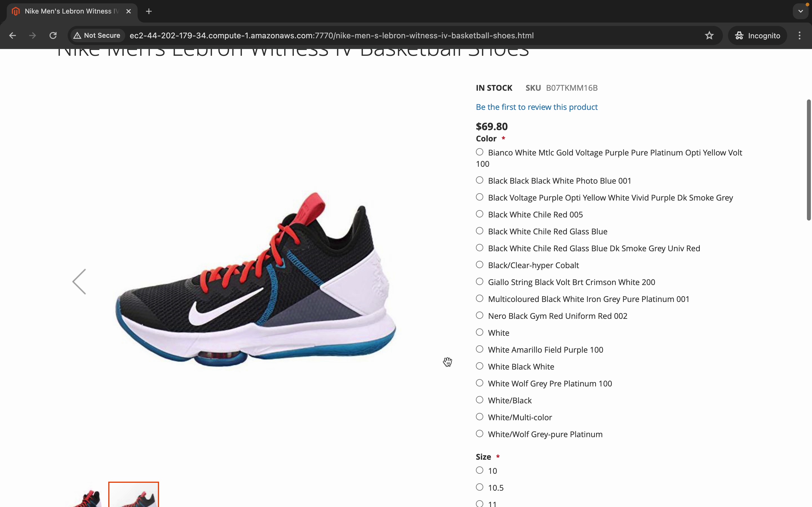The image size is (812, 507).
Task: Bookmark this page with star icon
Action: 709,35
